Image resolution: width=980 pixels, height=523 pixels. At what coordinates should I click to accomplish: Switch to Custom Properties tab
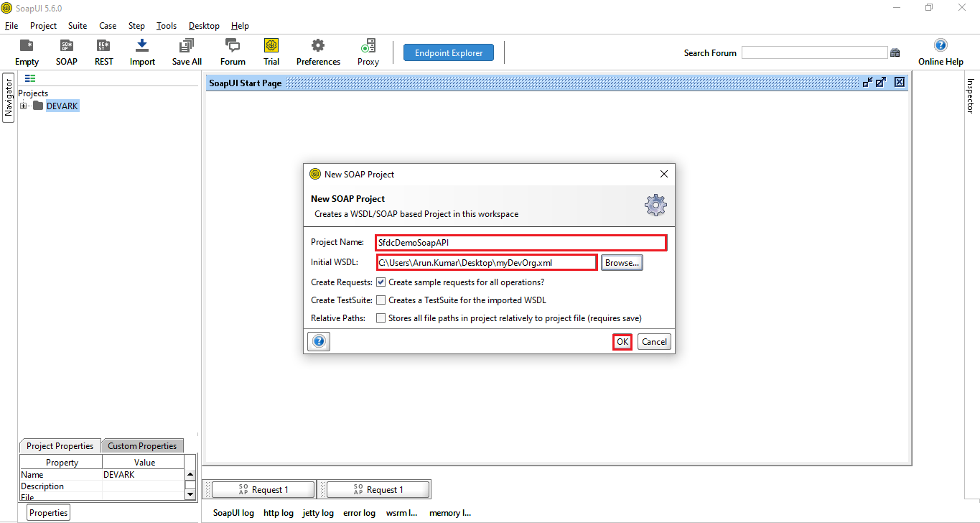pyautogui.click(x=142, y=446)
